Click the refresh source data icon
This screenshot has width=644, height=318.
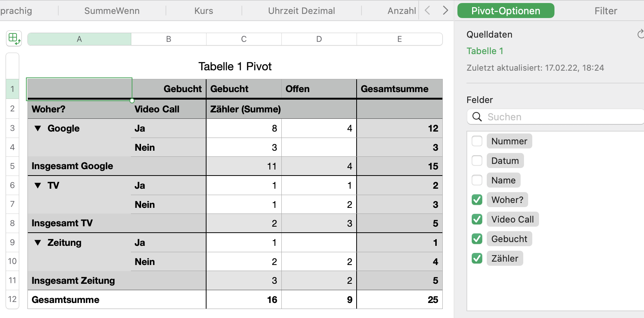tap(640, 35)
